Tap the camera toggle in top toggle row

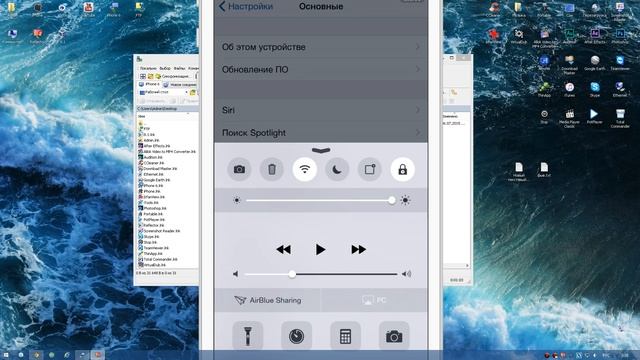(239, 169)
